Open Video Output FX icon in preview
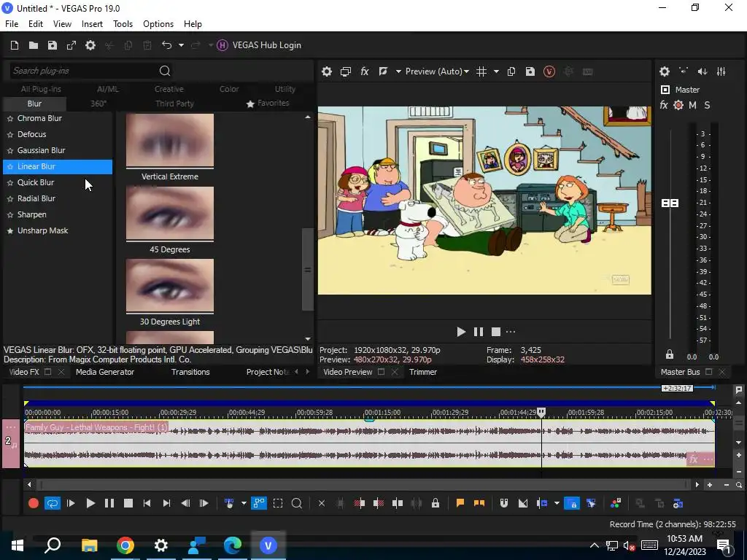The height and width of the screenshot is (560, 747). 365,71
